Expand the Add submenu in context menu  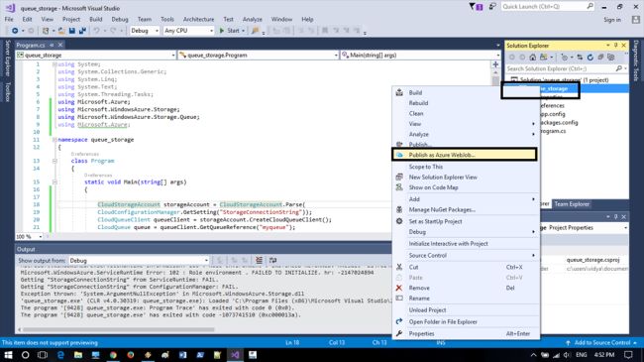[466, 199]
